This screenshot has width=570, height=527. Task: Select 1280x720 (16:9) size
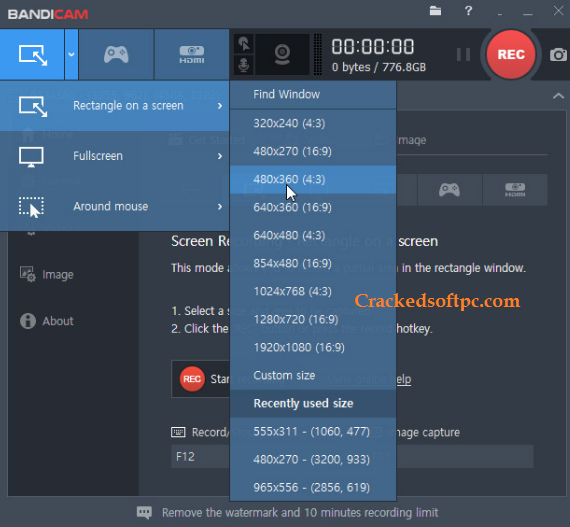(313, 319)
